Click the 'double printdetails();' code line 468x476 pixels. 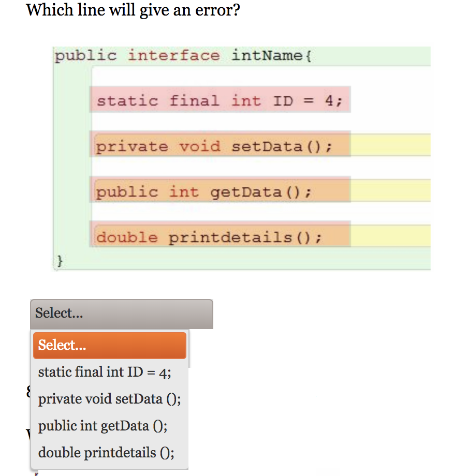[221, 237]
